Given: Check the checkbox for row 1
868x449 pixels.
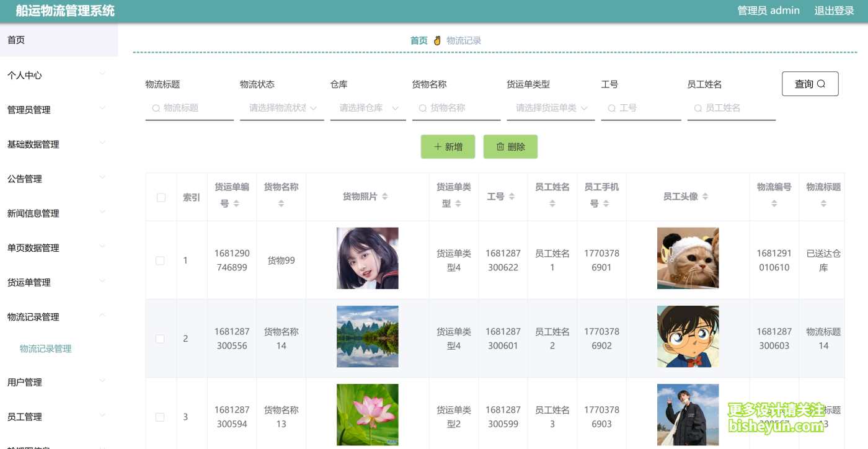Looking at the screenshot, I should click(x=160, y=260).
